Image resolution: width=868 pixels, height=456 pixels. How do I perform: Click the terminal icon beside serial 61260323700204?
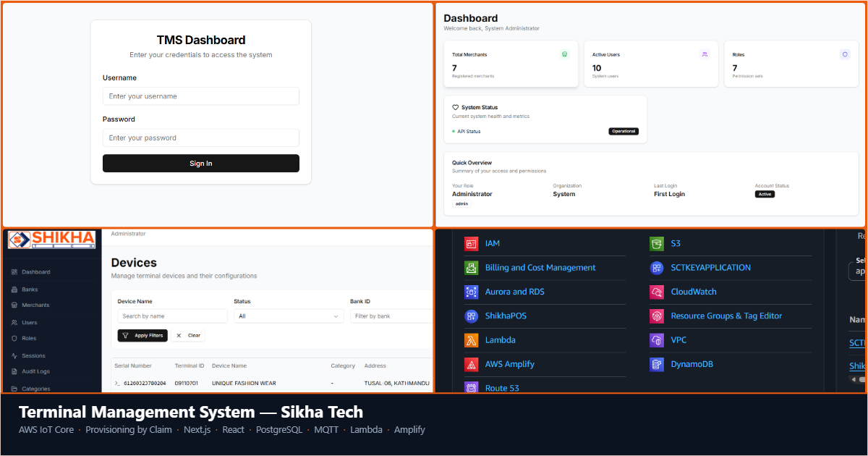pos(118,383)
